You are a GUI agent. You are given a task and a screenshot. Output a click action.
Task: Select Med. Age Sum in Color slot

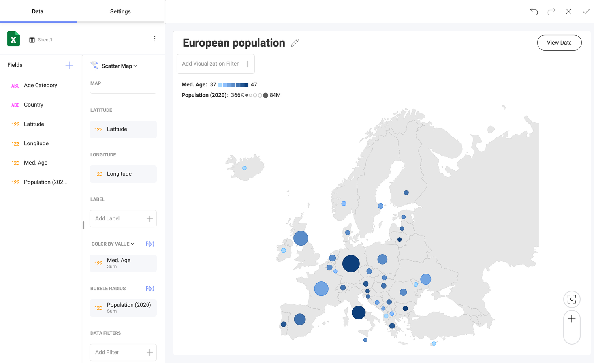(123, 263)
